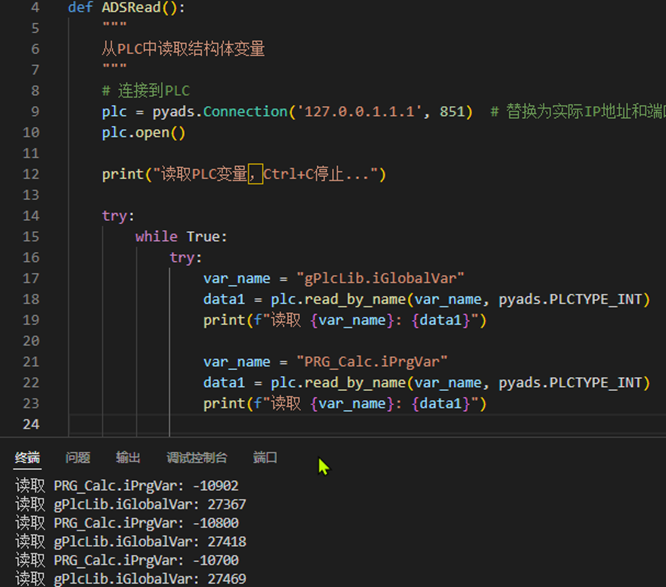
Task: Place cursor on plc.open() call
Action: (143, 132)
